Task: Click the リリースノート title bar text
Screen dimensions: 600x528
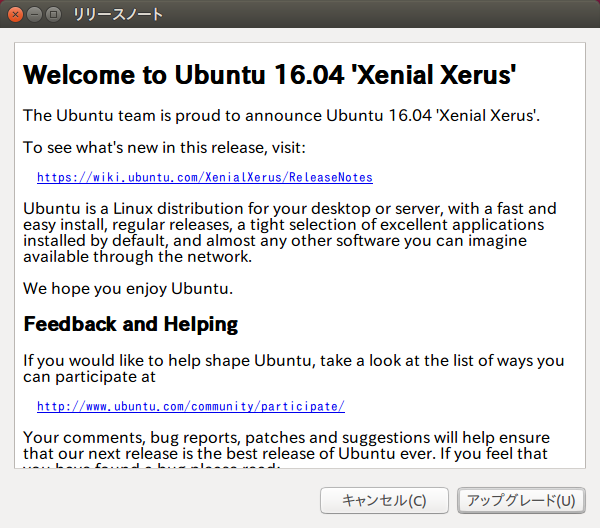Action: 118,15
